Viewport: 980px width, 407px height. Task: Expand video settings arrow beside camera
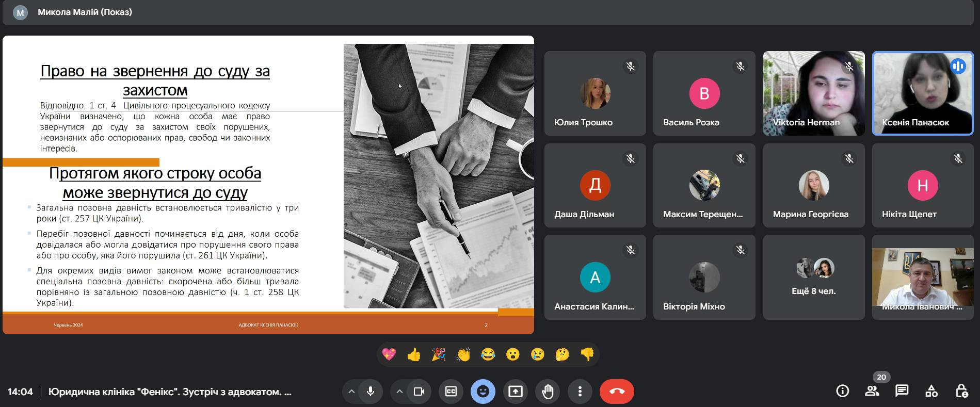(x=399, y=392)
